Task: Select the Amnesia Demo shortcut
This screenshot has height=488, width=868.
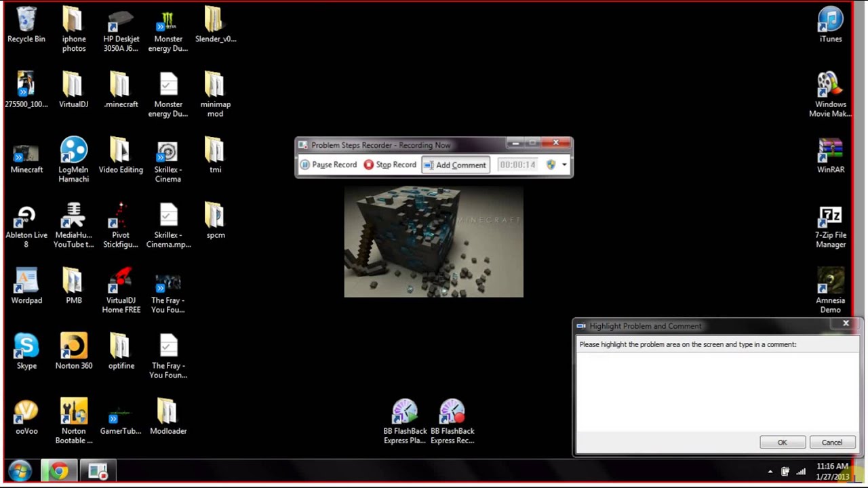Action: pos(831,291)
